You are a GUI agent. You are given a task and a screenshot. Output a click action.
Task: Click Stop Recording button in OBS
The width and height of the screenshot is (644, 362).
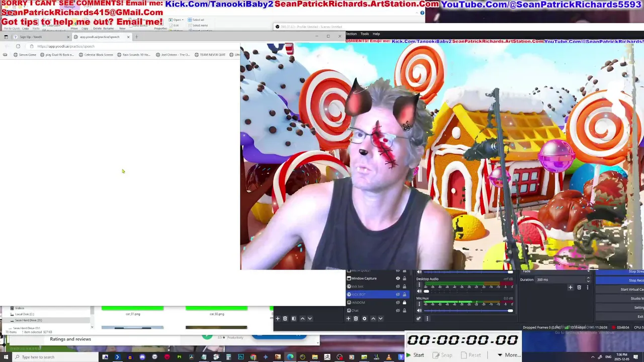coord(620,280)
